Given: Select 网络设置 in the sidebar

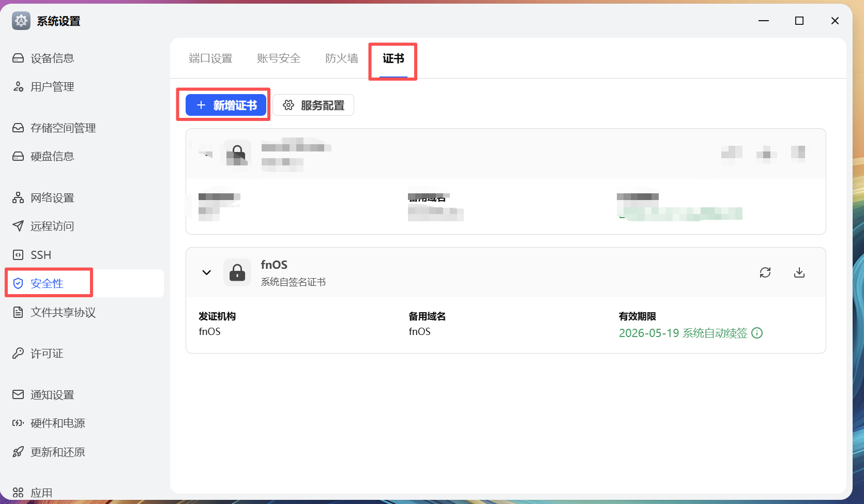Looking at the screenshot, I should [52, 198].
